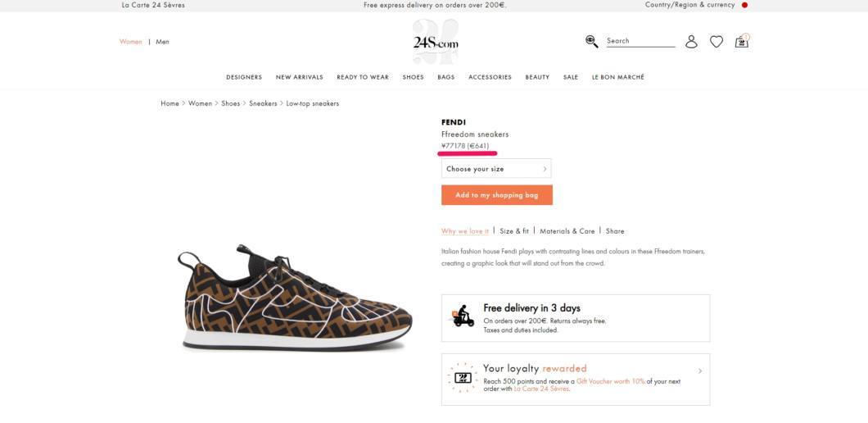
Task: Click the search magnifier icon
Action: (592, 42)
